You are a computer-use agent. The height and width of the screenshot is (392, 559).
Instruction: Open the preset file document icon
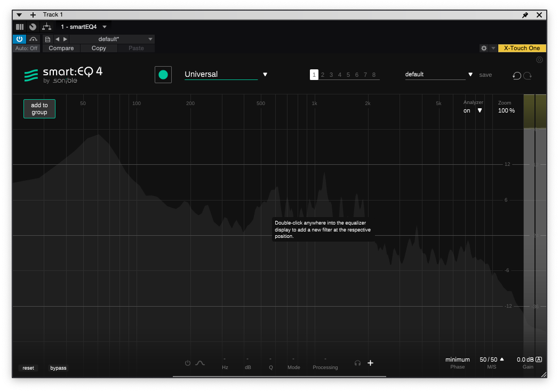tap(47, 39)
